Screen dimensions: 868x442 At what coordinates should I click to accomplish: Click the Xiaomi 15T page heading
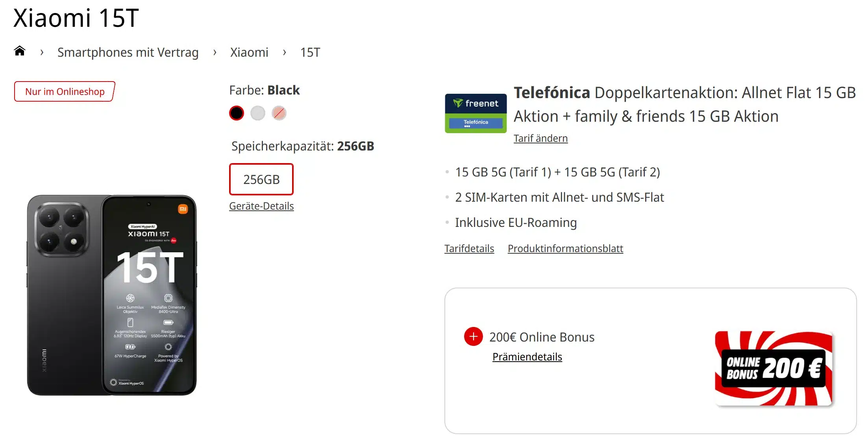point(76,18)
